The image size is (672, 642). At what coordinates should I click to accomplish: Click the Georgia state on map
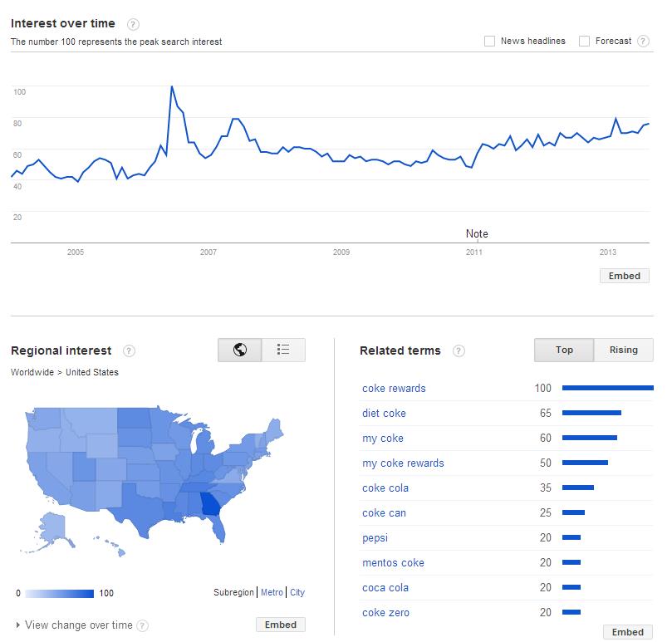tap(211, 503)
